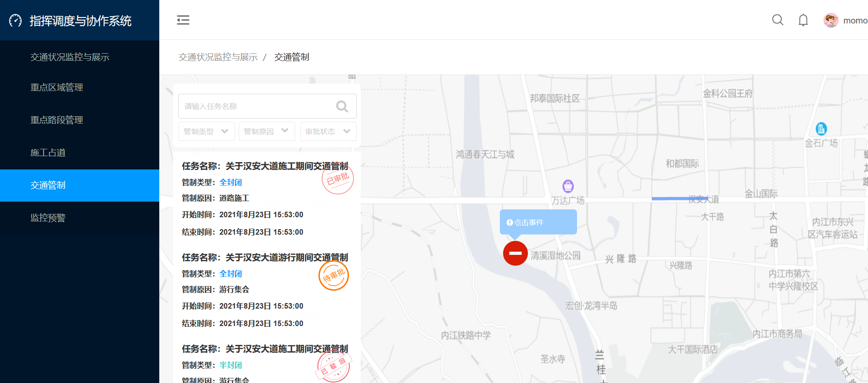Open notifications with the bell icon
The width and height of the screenshot is (868, 383).
[x=803, y=20]
